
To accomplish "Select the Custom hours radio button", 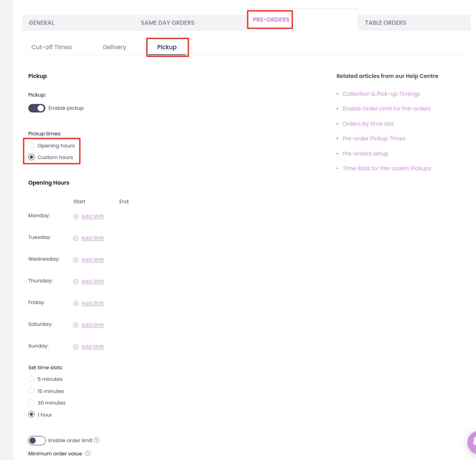I will (x=31, y=157).
